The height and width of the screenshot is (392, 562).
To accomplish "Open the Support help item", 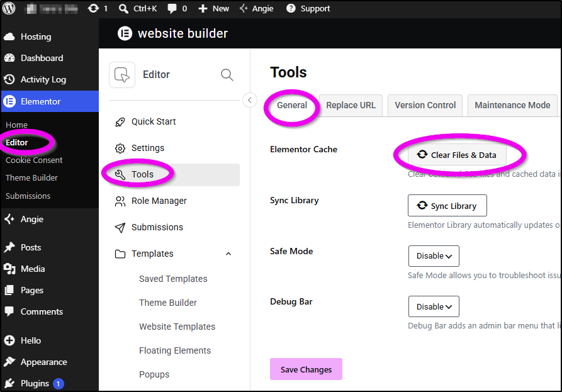I will pyautogui.click(x=308, y=8).
